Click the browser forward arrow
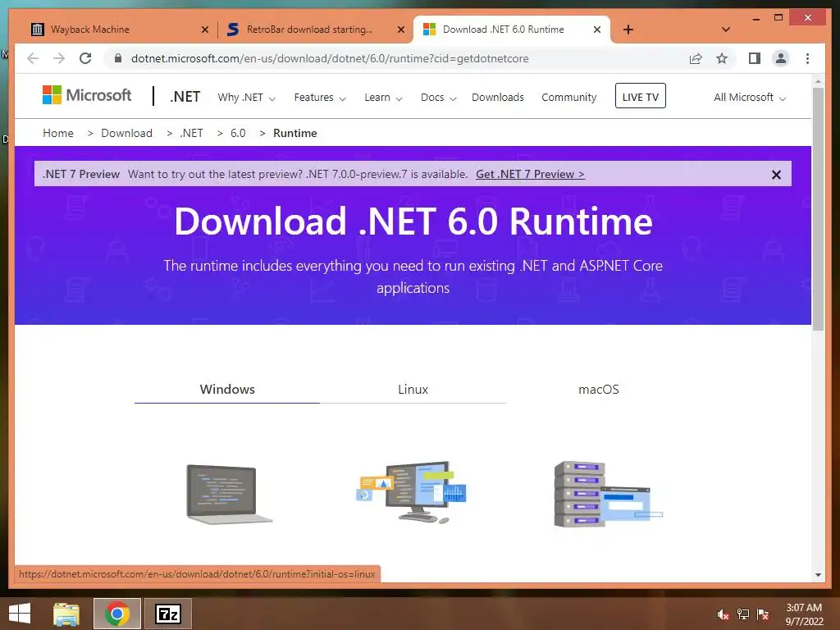Screen dimensions: 840x630 pos(59,58)
